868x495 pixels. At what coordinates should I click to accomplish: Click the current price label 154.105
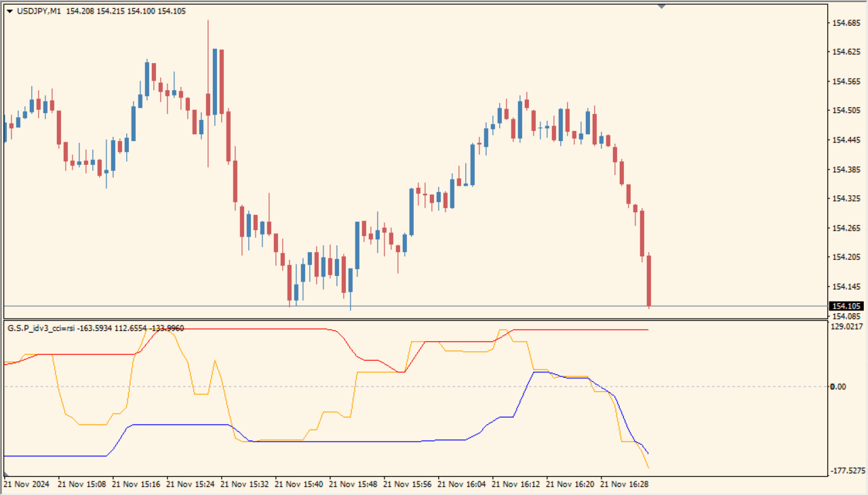click(846, 306)
